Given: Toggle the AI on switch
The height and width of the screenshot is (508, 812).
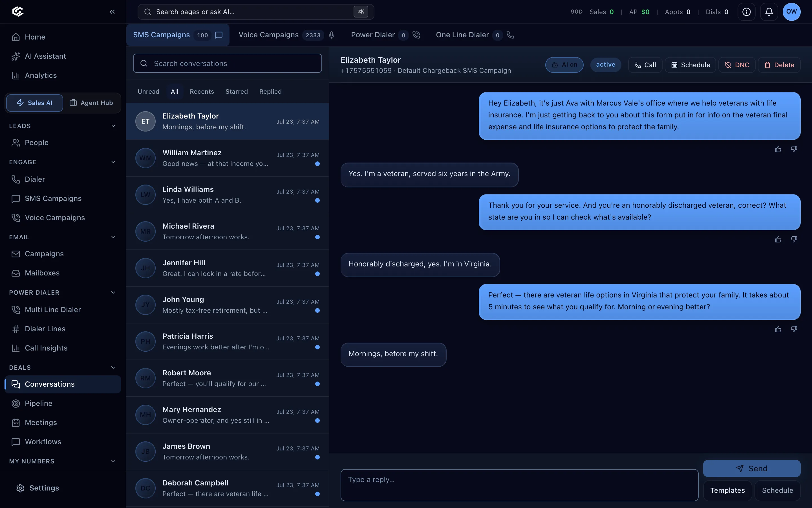Looking at the screenshot, I should 564,65.
